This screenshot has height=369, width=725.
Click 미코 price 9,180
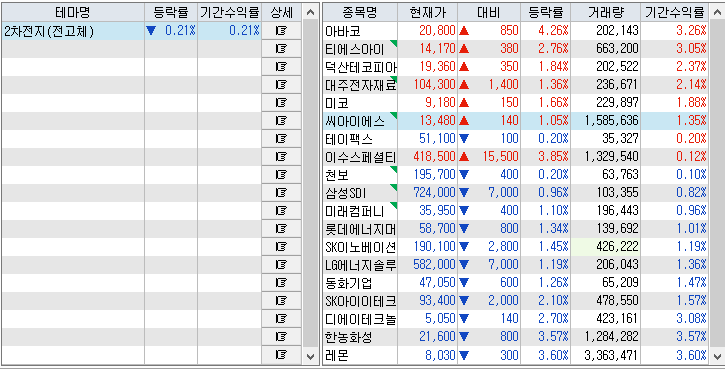click(x=441, y=103)
